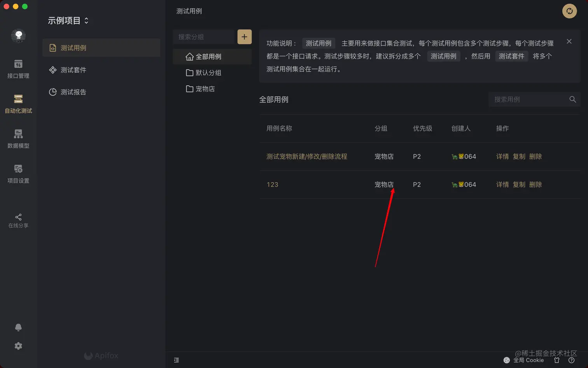
Task: Click the 用例名称 column header
Action: pos(279,129)
